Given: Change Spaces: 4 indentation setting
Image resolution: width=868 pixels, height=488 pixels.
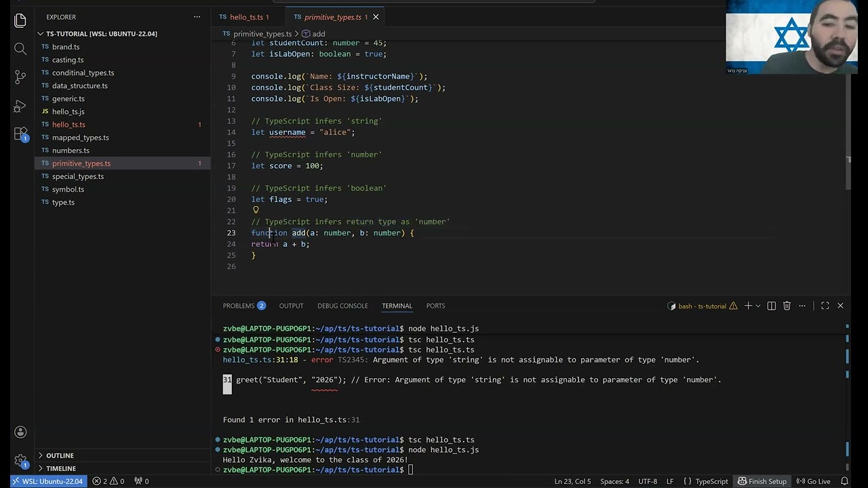Looking at the screenshot, I should (614, 481).
